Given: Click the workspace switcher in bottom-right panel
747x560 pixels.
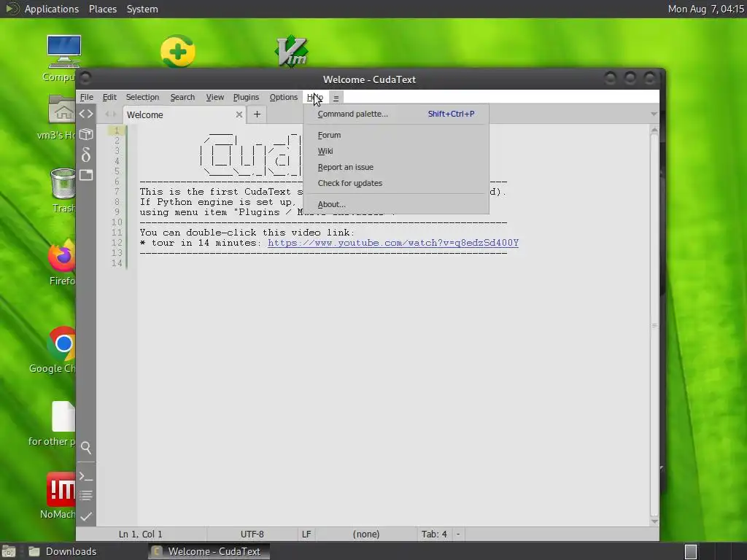Looking at the screenshot, I should click(716, 551).
